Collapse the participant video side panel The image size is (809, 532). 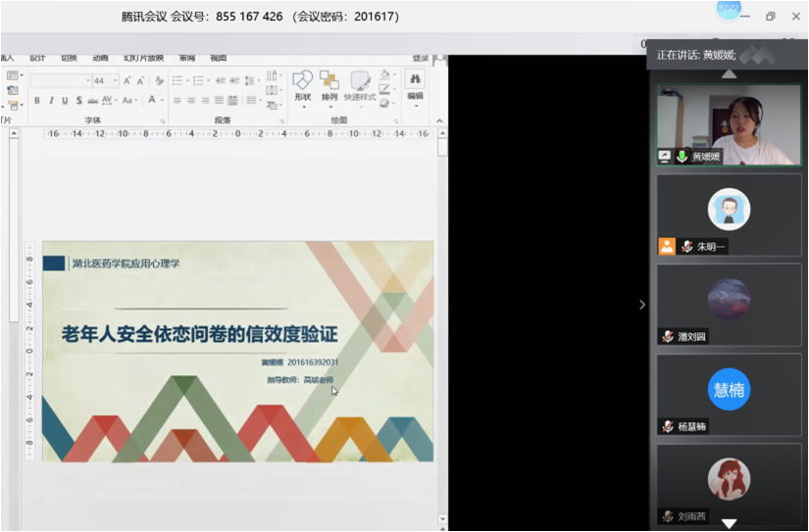642,305
